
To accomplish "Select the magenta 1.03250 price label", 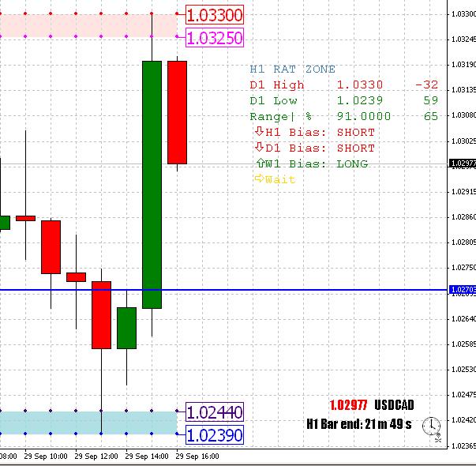I will [215, 38].
